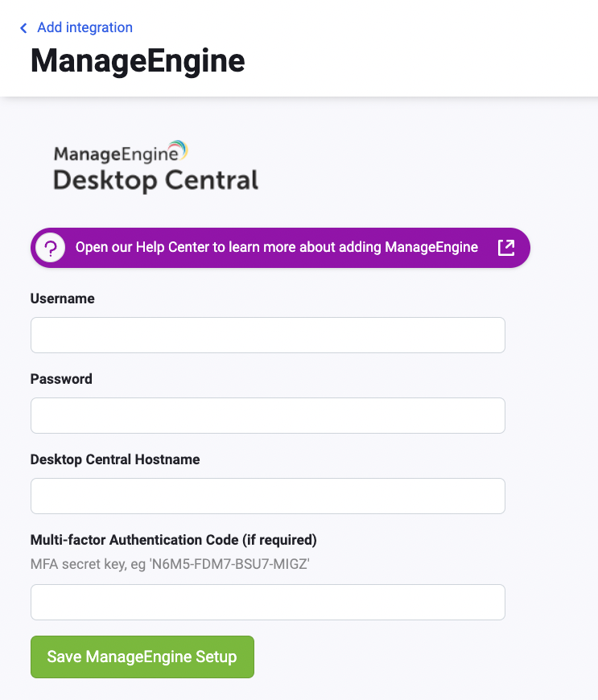Select the Username input field
Image resolution: width=598 pixels, height=700 pixels.
[267, 335]
